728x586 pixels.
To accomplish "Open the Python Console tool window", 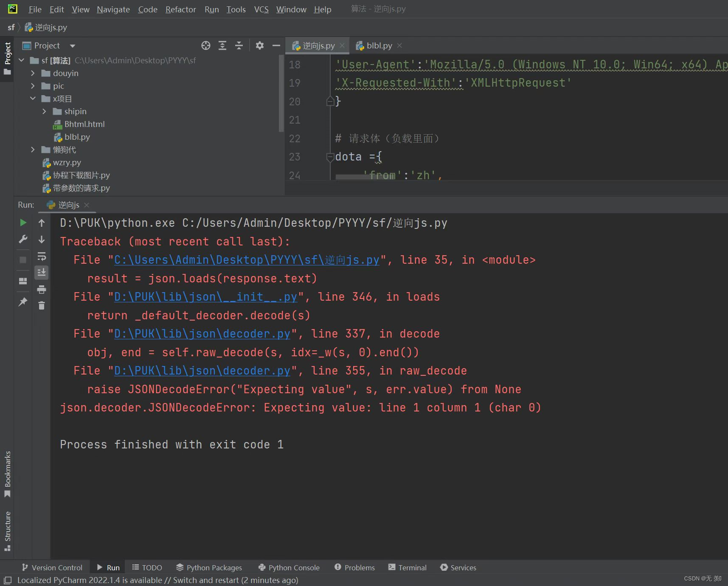I will [x=289, y=567].
